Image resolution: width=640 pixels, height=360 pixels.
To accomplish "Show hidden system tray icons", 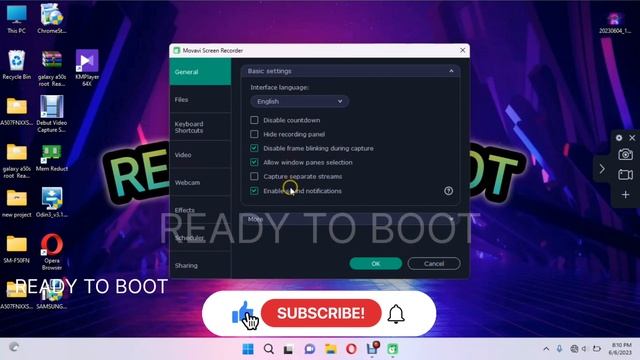I will point(546,349).
